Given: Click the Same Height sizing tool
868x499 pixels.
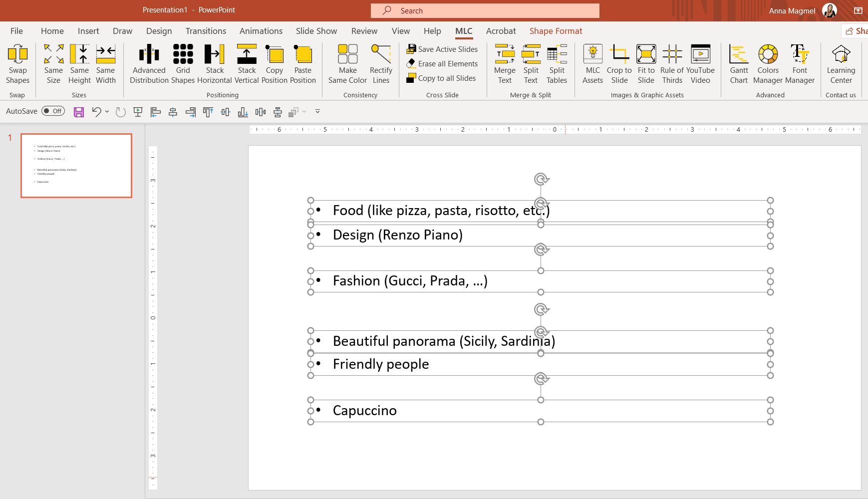Looking at the screenshot, I should [79, 64].
